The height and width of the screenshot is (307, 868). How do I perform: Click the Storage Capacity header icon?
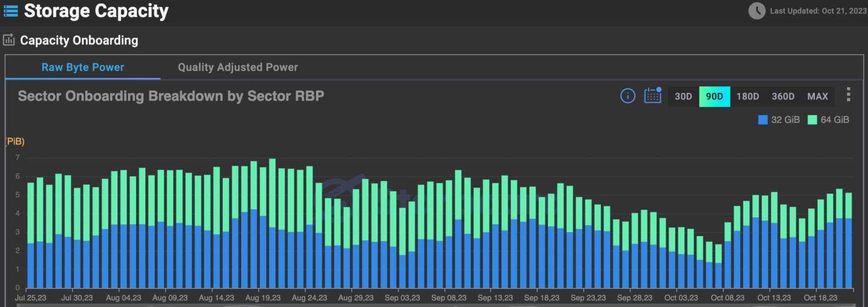coord(10,11)
